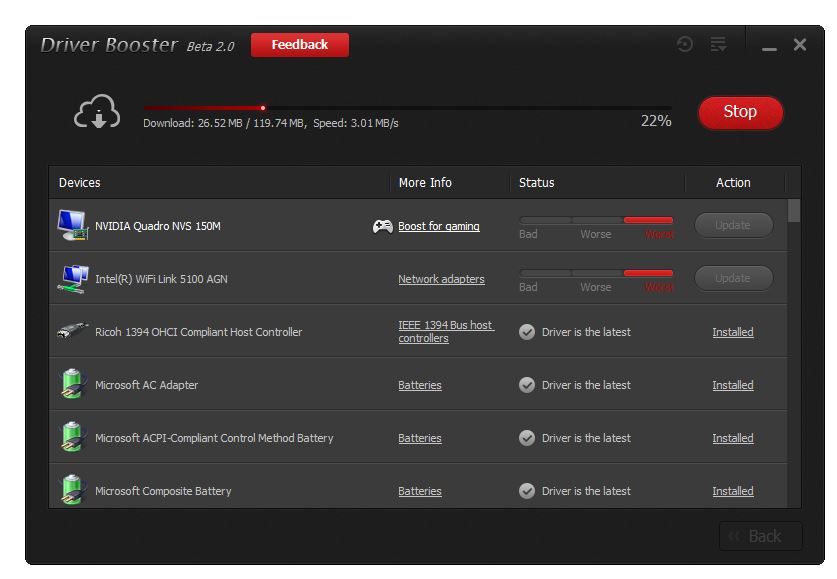Image resolution: width=837 pixels, height=579 pixels.
Task: Click the Devices column header
Action: click(80, 183)
